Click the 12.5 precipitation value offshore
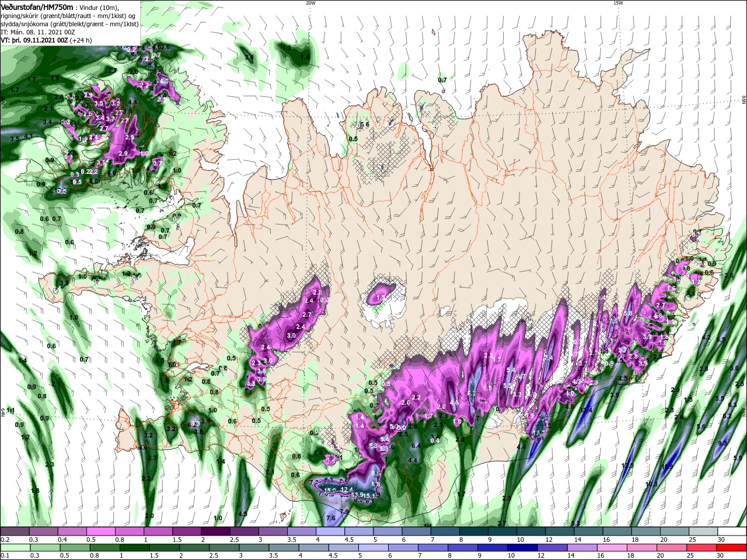The image size is (747, 560). click(628, 466)
